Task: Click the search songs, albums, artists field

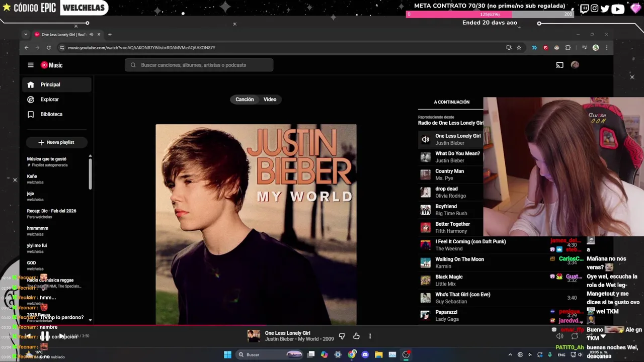Action: tap(199, 65)
